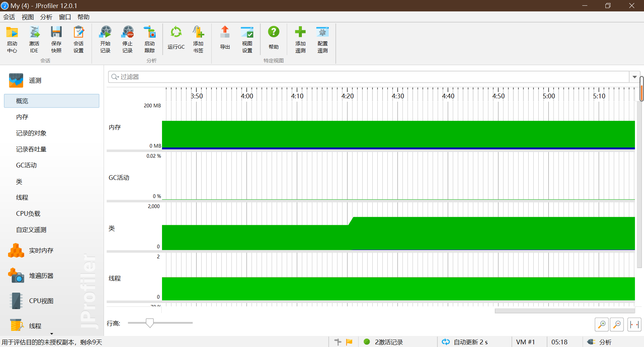Viewport: 644px width, 347px height.
Task: Open the 窗口 menu
Action: [65, 17]
